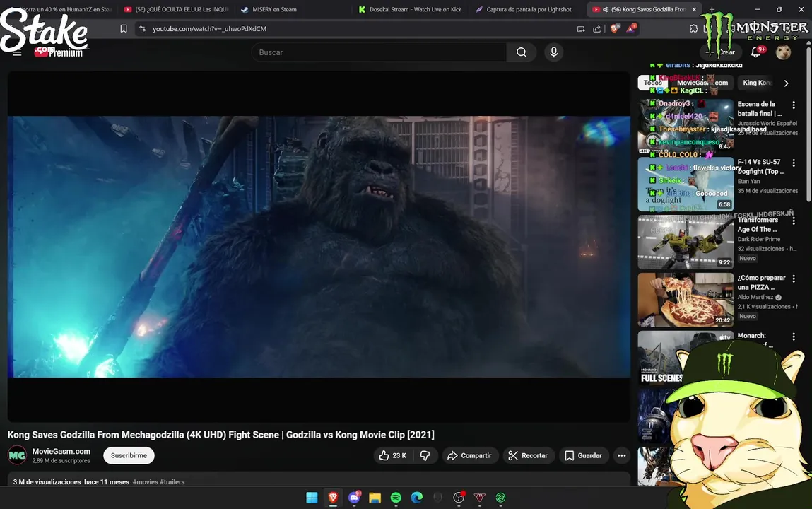
Task: Click the Brave Rewards triangle icon
Action: click(x=631, y=29)
